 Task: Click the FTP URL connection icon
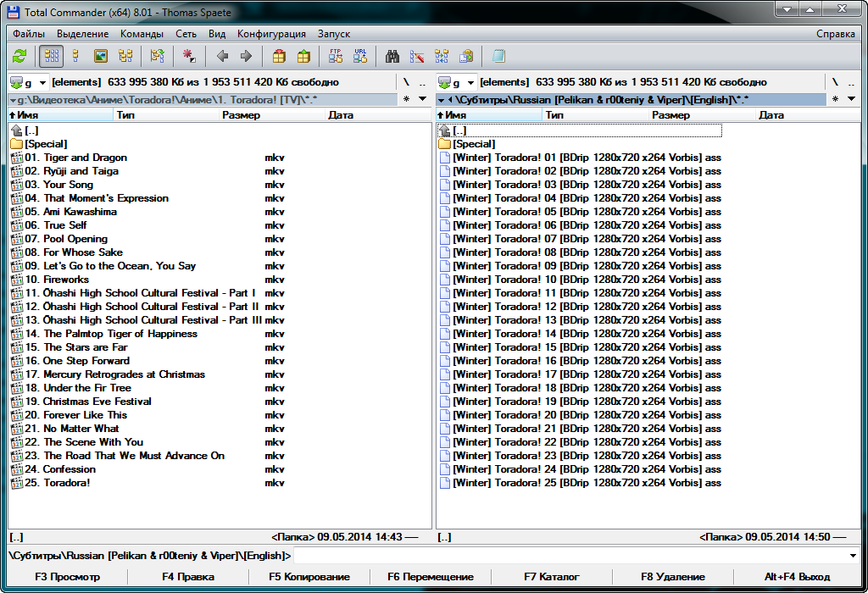point(360,56)
